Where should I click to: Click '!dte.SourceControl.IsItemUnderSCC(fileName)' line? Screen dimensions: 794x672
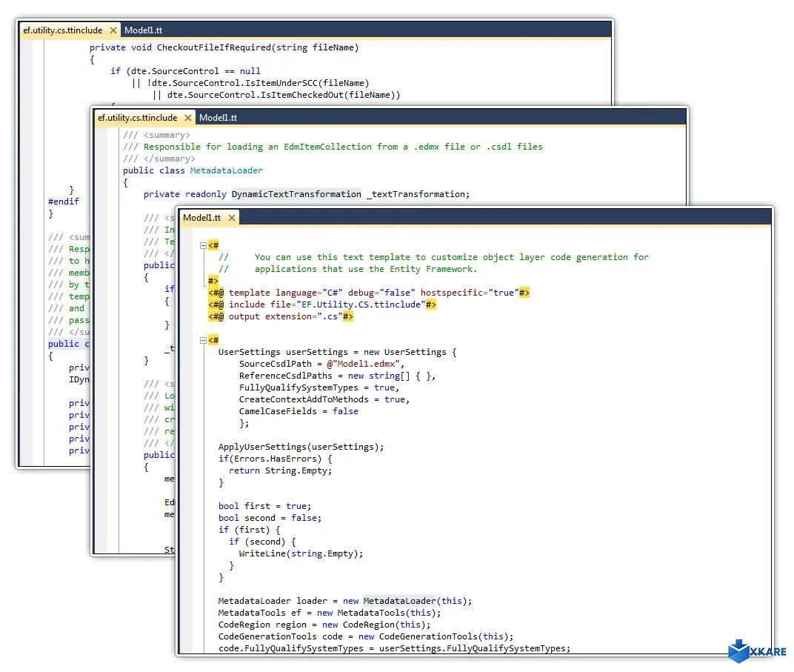coord(250,83)
